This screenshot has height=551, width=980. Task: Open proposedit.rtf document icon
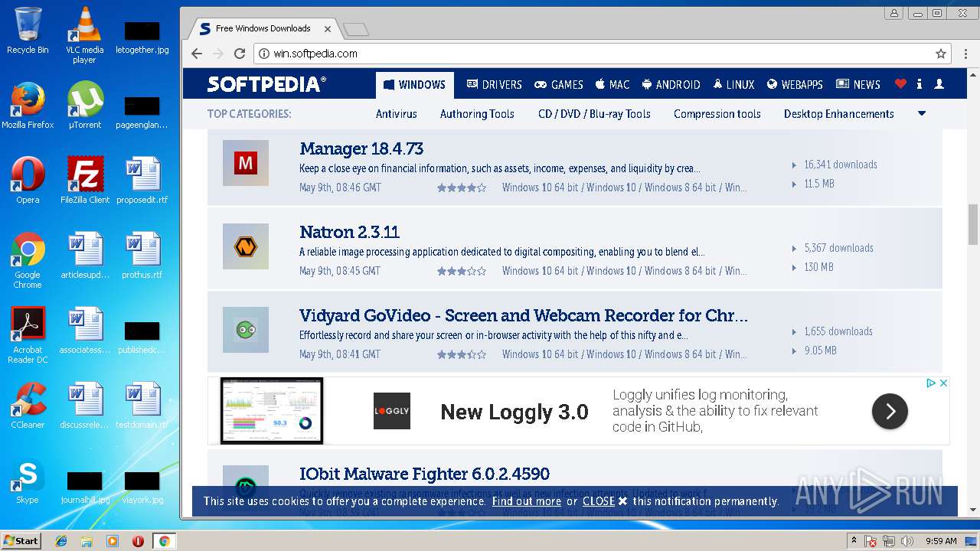pos(142,181)
